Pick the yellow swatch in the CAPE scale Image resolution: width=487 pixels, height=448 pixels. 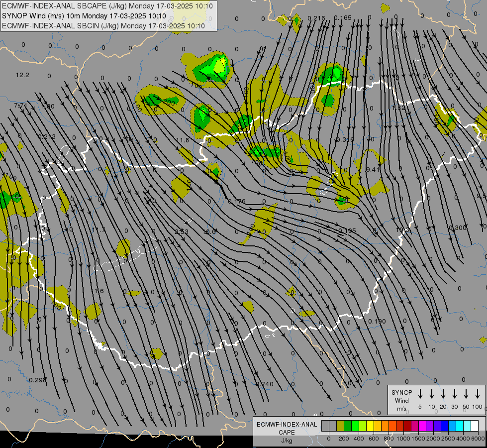[x=370, y=426]
